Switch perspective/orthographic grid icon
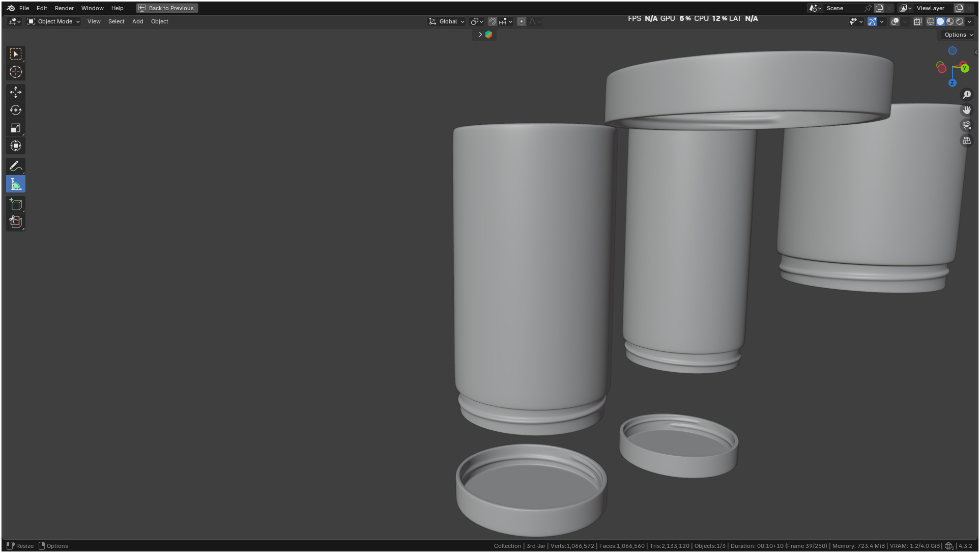Screen dimensions: 980x553 point(967,141)
